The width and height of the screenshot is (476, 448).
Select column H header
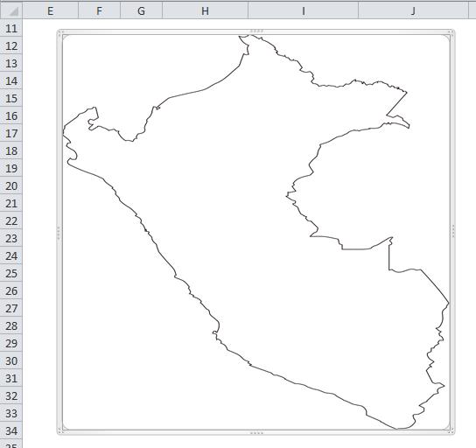[206, 10]
